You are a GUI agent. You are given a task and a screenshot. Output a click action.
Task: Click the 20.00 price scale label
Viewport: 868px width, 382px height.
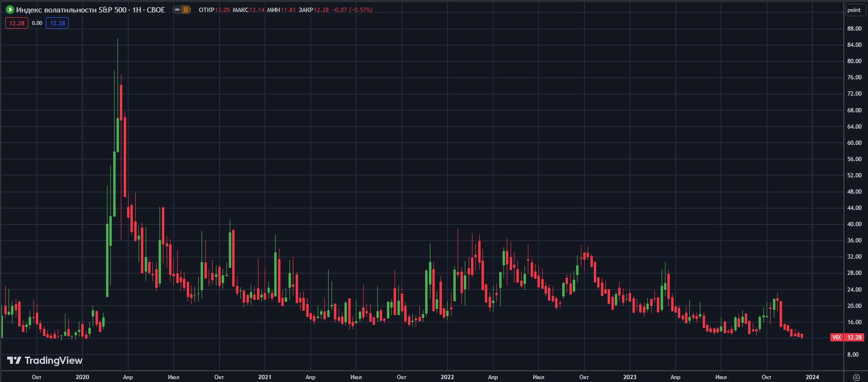click(x=854, y=306)
